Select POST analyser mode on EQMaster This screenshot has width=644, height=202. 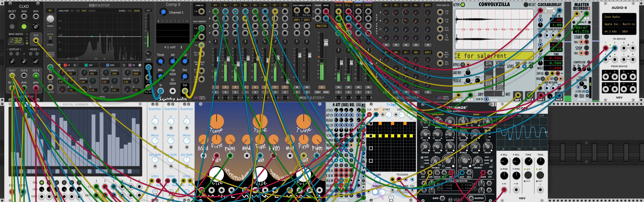click(84, 11)
